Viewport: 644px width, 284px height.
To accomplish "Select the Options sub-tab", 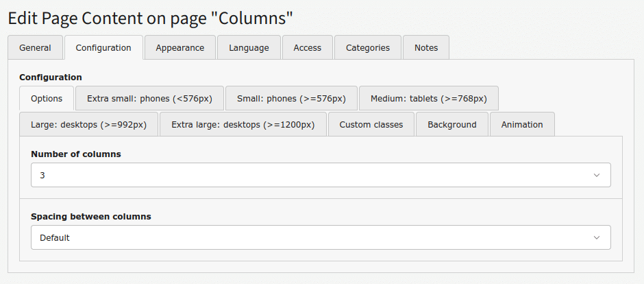I will (47, 98).
